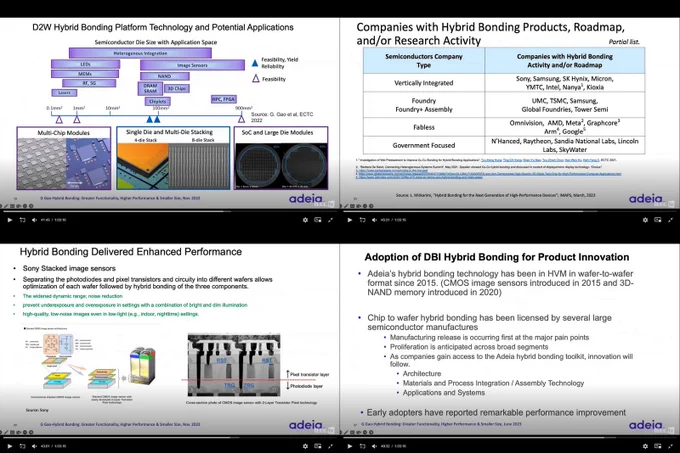This screenshot has height=453, width=680.
Task: Click the "Vertically Integrated" table cell
Action: (x=424, y=83)
